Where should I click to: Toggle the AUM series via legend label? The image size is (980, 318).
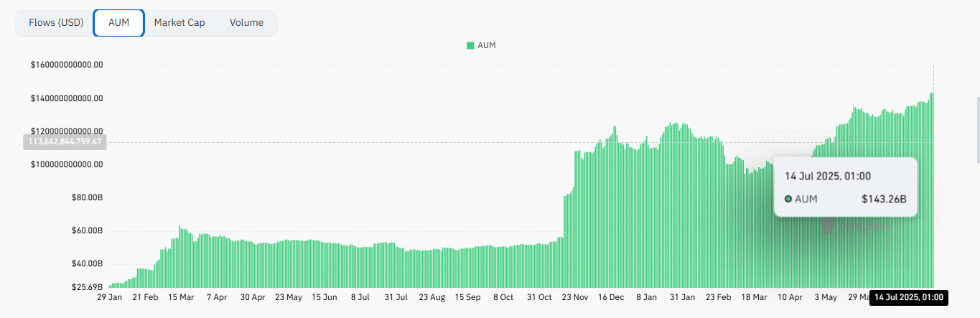[487, 45]
